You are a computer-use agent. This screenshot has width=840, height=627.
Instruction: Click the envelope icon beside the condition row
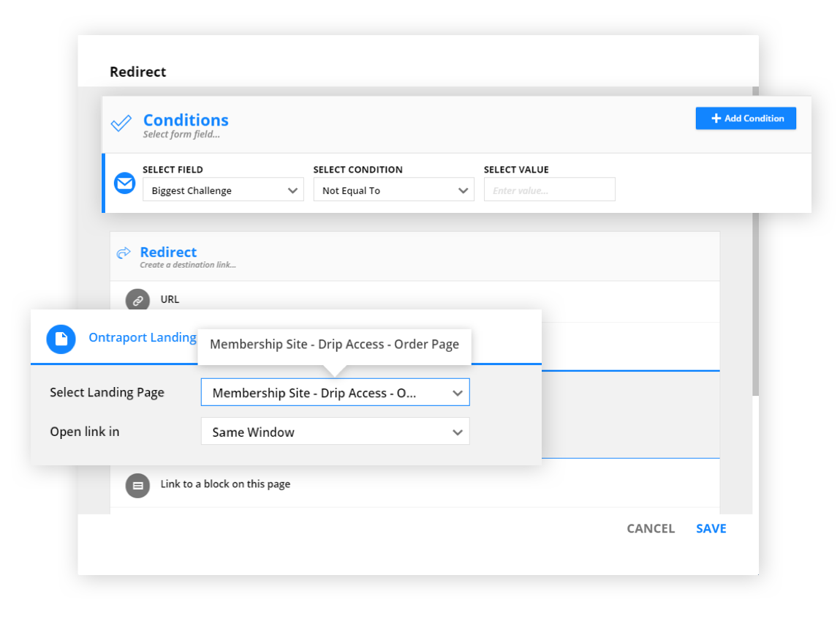(x=124, y=184)
